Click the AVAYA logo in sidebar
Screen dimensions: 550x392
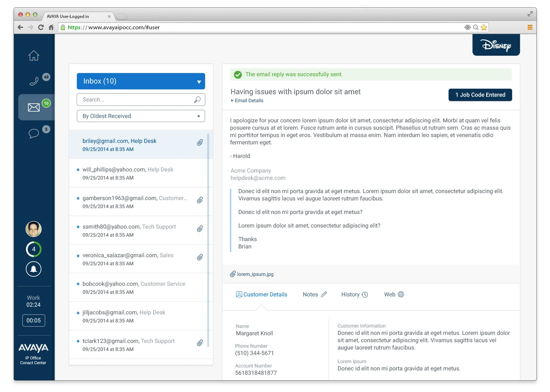pos(33,348)
